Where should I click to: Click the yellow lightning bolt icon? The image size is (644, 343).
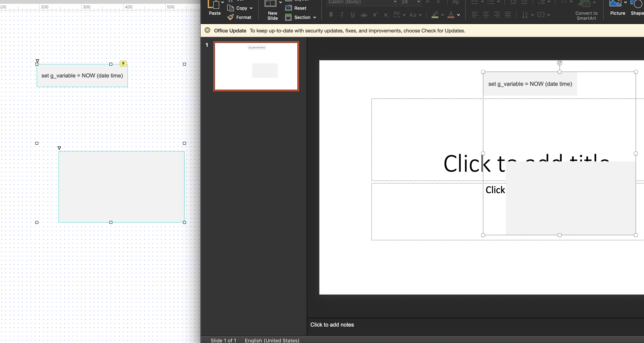[123, 64]
